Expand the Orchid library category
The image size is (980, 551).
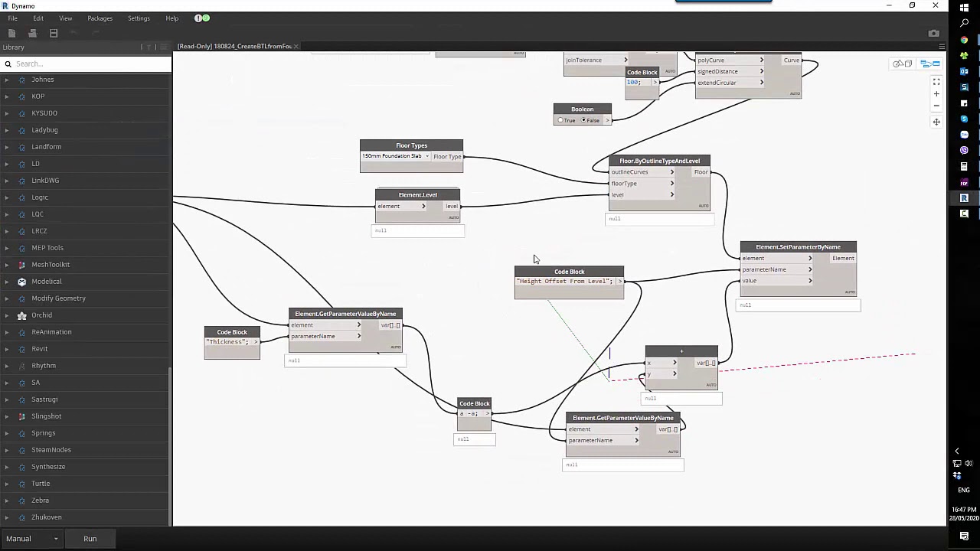pyautogui.click(x=7, y=315)
